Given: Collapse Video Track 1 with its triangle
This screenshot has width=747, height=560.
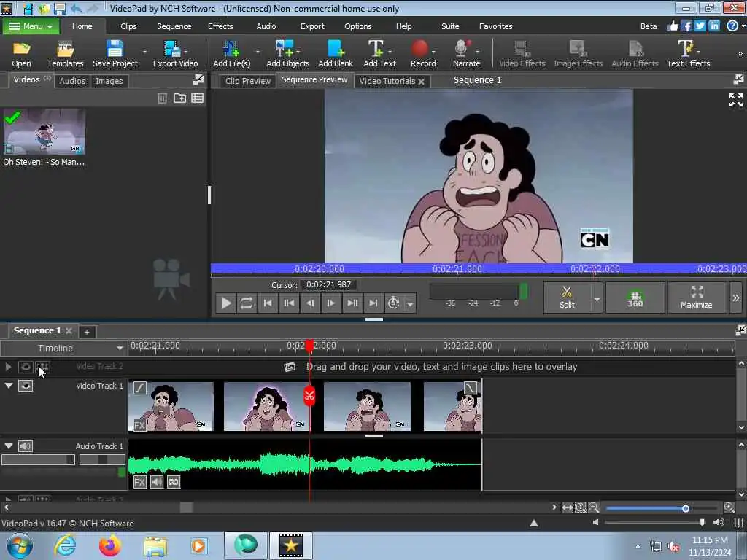Looking at the screenshot, I should pos(9,385).
